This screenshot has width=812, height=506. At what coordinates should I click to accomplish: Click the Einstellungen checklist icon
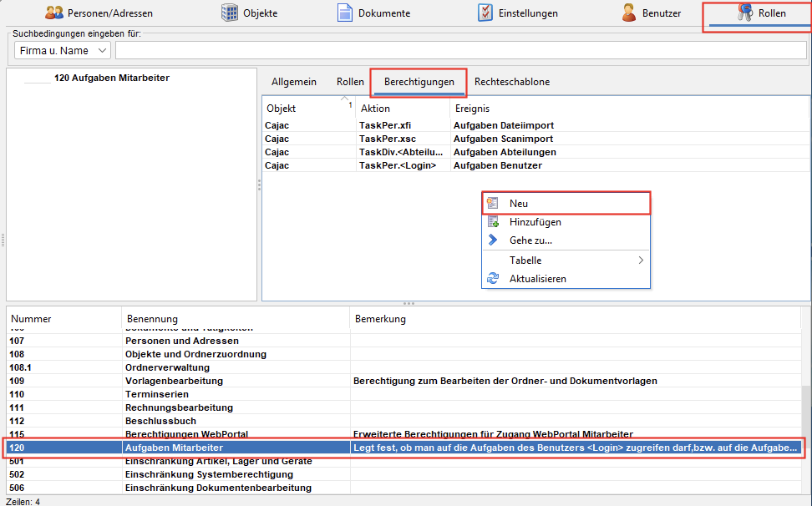point(485,13)
